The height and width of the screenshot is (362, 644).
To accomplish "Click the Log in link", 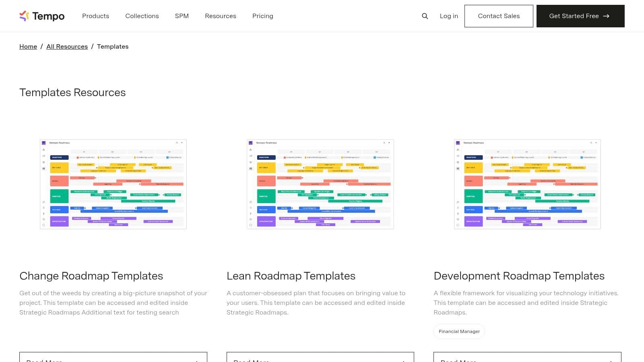I will (449, 16).
